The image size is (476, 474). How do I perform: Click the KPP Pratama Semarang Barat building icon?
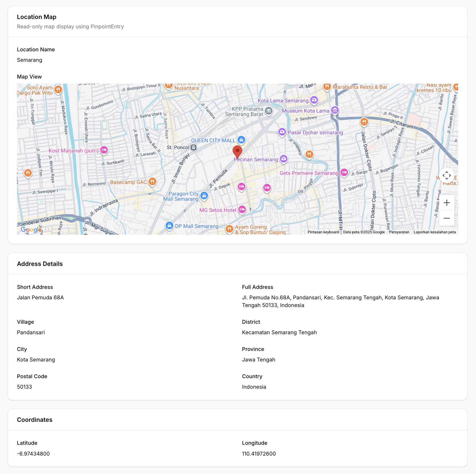point(269,111)
